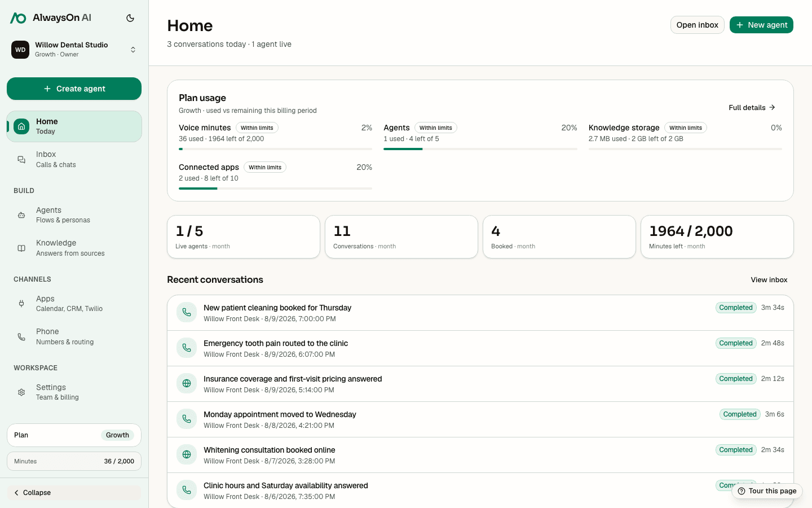Open the Settings gear icon

(21, 392)
